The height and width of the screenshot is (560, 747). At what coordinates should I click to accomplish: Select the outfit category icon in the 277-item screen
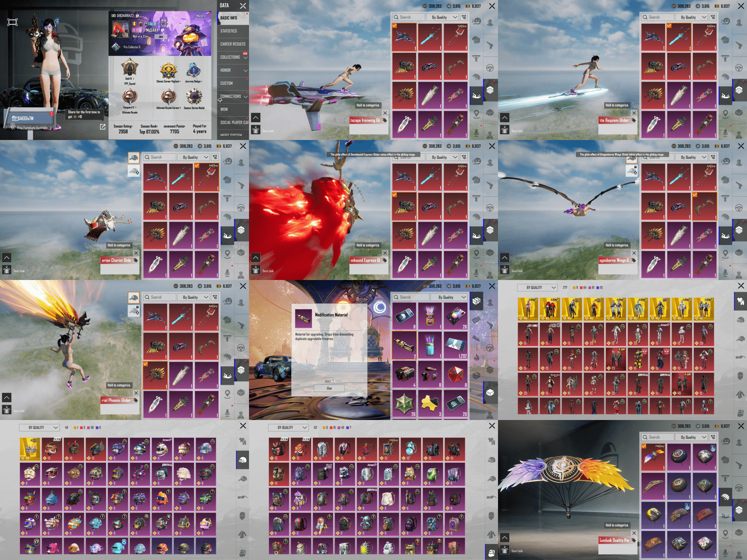[x=740, y=301]
